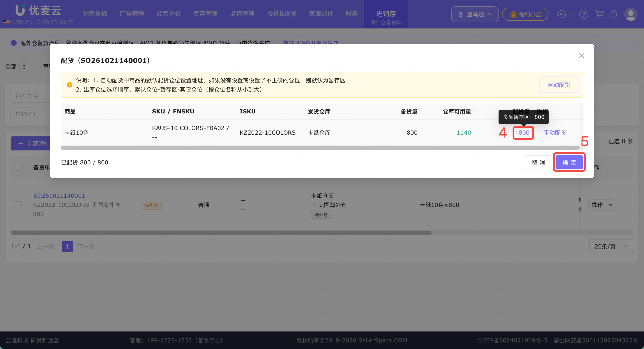Click 手动配货 for 卡纸10色
Screen dimensions: 644x349
click(555, 133)
